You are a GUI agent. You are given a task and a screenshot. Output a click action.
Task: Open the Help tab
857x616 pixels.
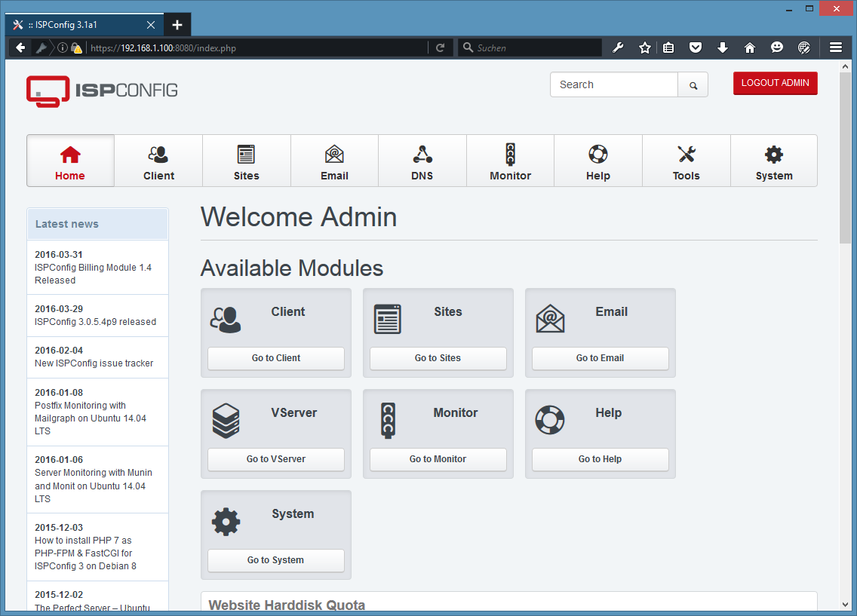pyautogui.click(x=598, y=161)
